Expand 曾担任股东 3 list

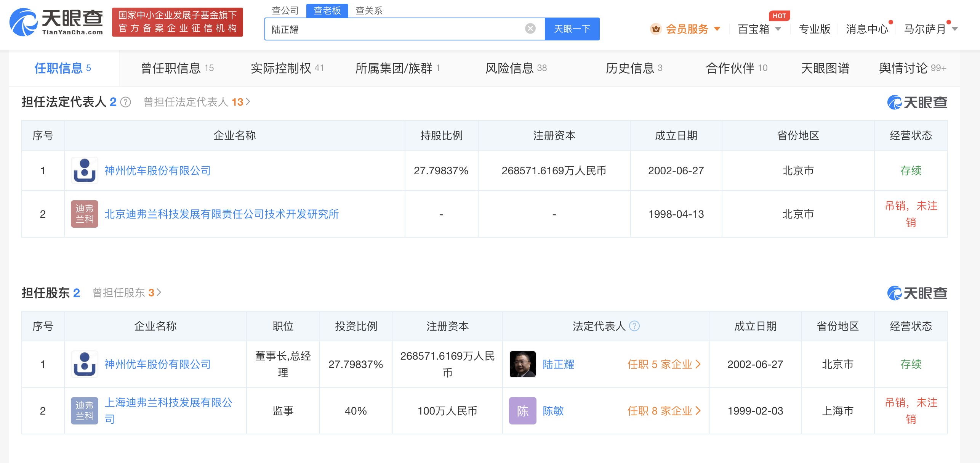(x=127, y=293)
